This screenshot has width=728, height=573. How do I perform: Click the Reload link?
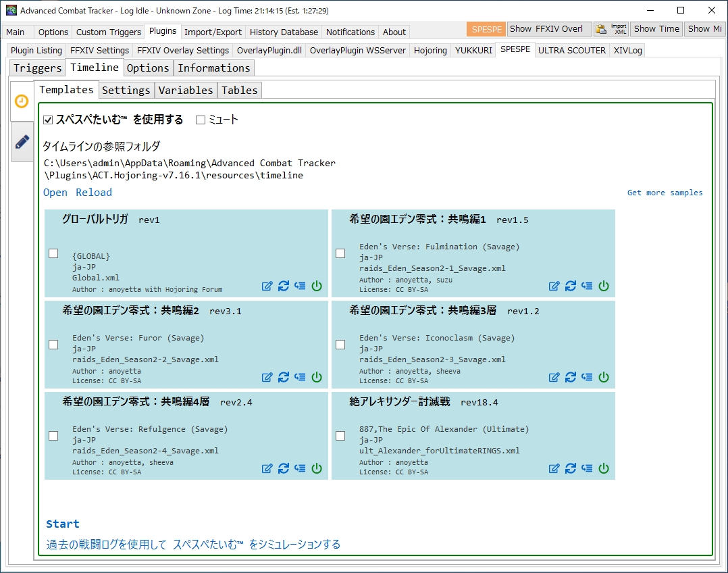(94, 193)
